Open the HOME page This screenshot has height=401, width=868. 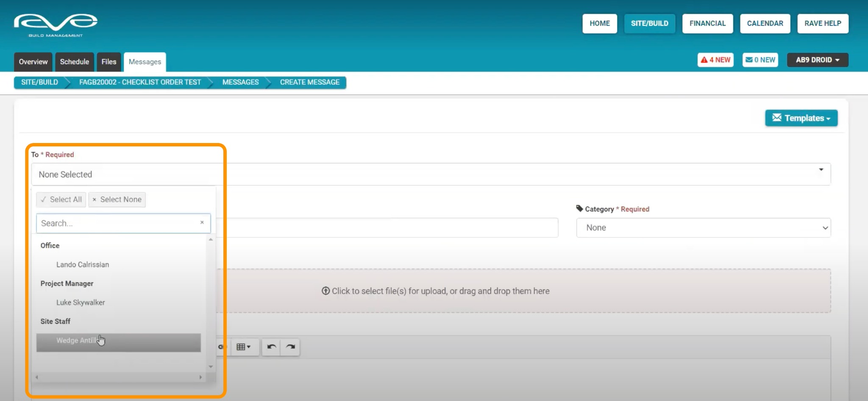pos(600,23)
